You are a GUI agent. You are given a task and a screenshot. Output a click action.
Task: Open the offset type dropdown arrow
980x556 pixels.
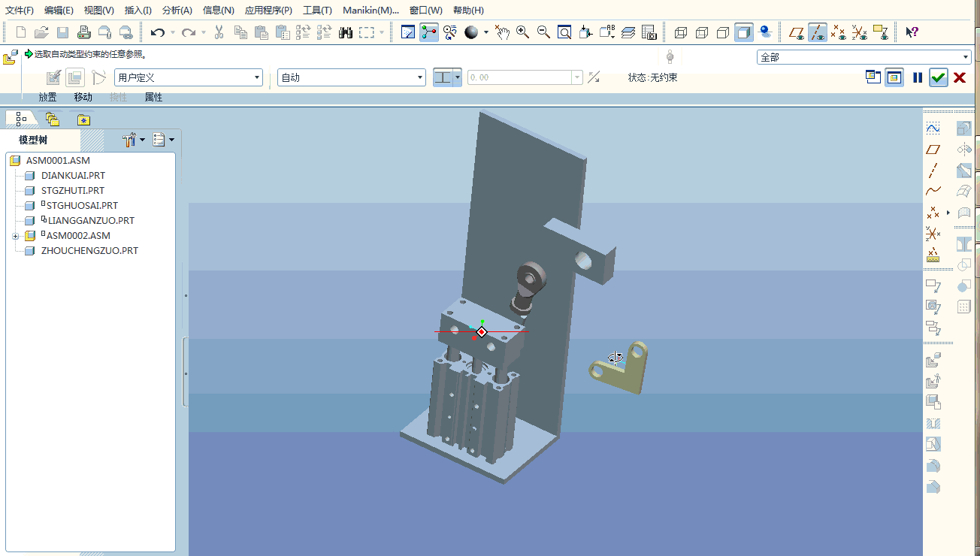tap(458, 77)
